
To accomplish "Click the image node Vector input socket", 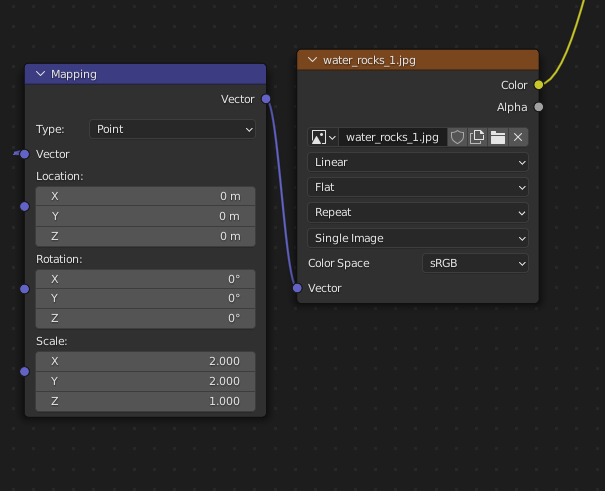I will coord(297,288).
